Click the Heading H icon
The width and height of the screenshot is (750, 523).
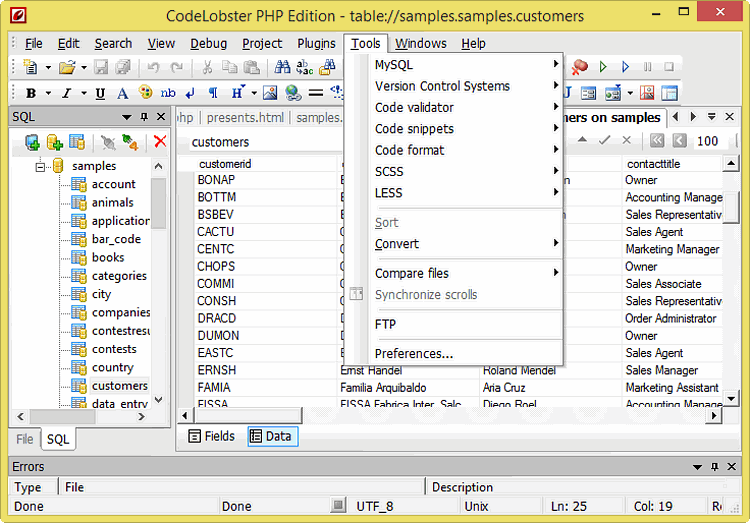click(237, 92)
